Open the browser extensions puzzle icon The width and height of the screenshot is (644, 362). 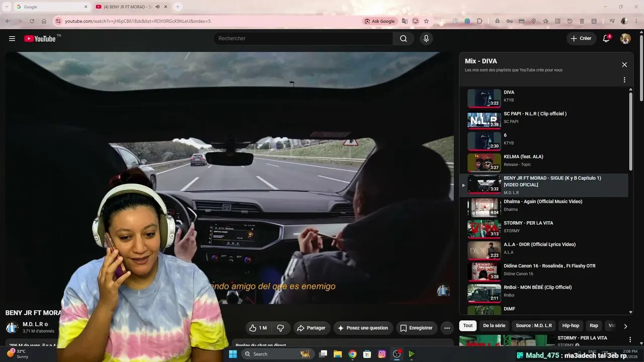tap(479, 21)
